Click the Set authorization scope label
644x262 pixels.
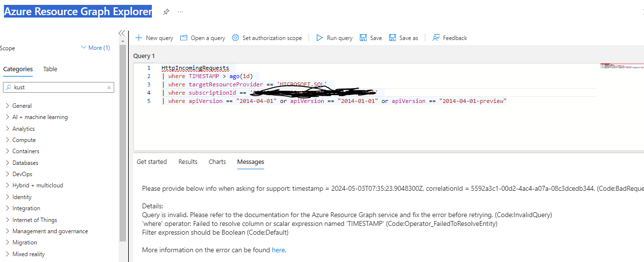click(272, 38)
